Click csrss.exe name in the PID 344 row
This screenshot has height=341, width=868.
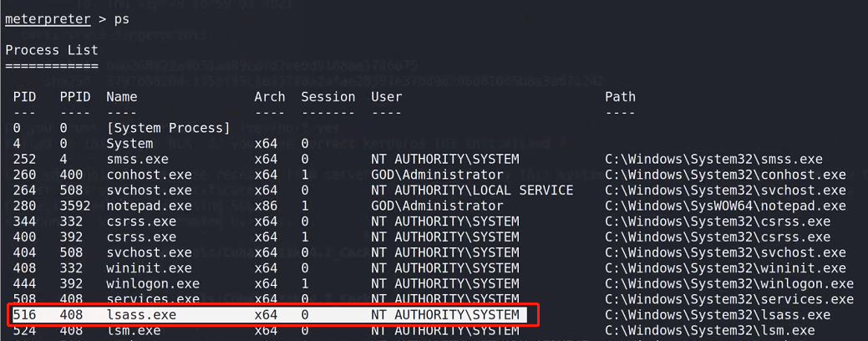[141, 221]
